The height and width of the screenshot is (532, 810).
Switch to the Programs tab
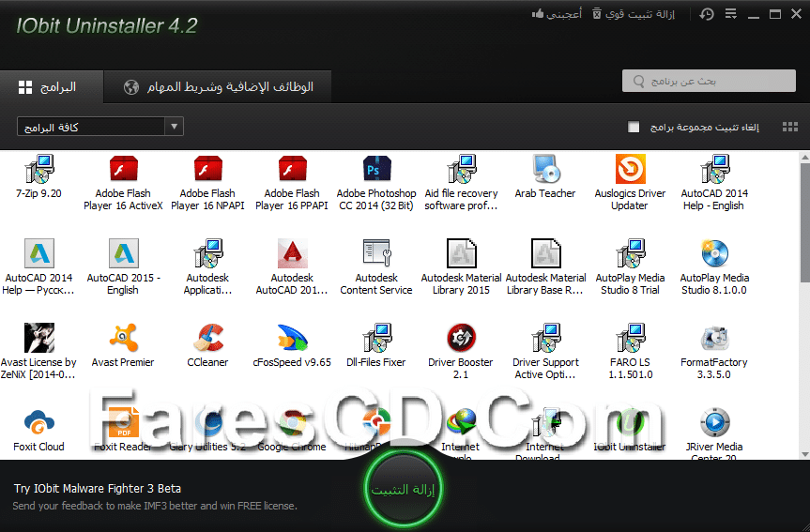tap(52, 86)
